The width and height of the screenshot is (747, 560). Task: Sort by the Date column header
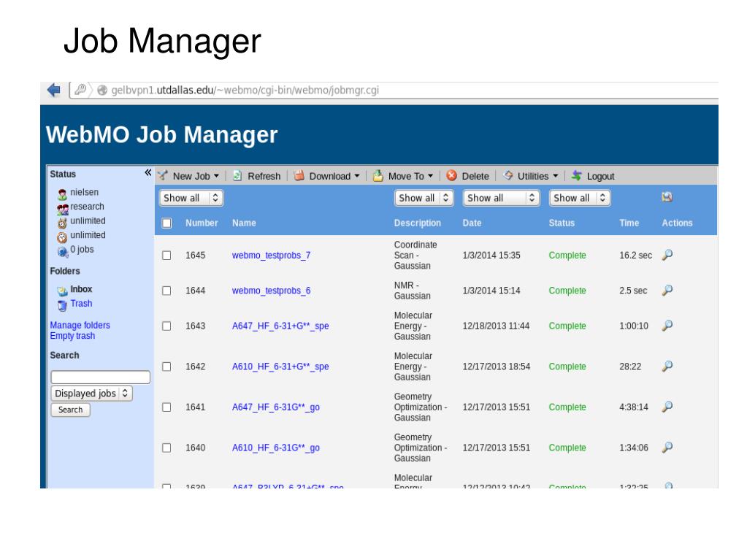[472, 223]
